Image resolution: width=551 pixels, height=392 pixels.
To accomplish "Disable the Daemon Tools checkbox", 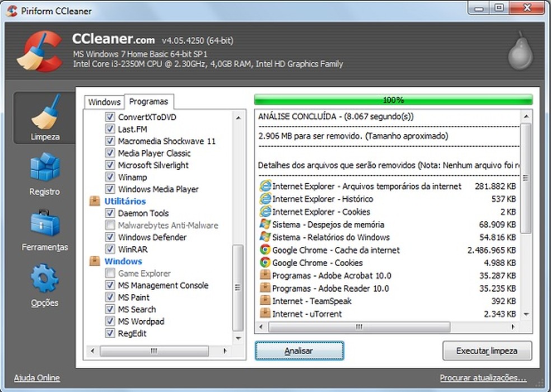I will [x=110, y=213].
